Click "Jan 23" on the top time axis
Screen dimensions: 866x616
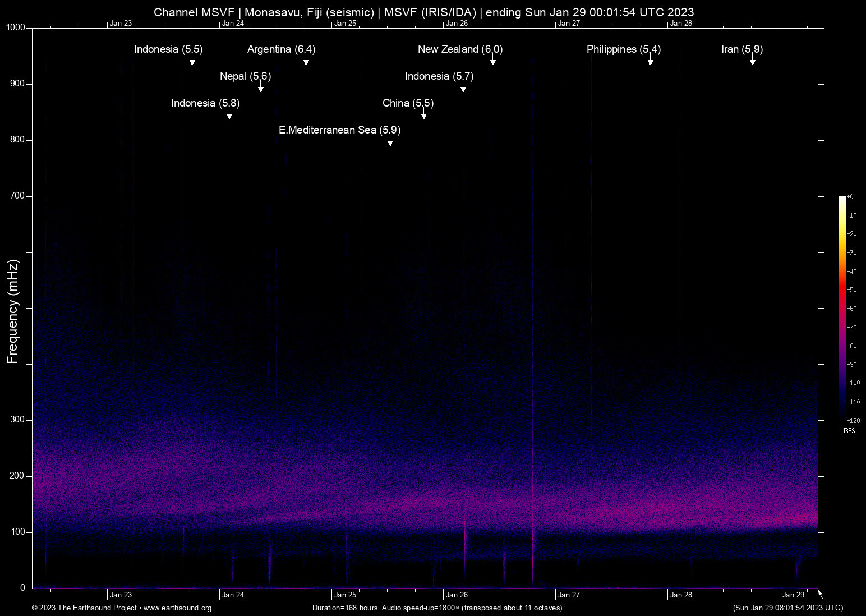(x=121, y=24)
